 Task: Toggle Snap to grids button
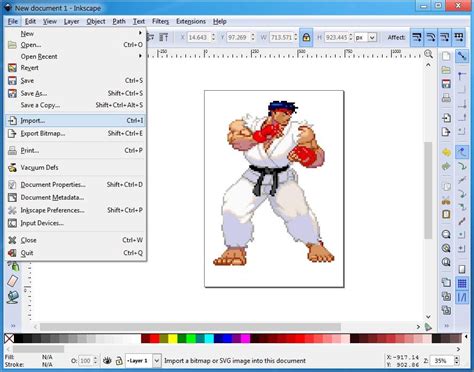coord(462,284)
